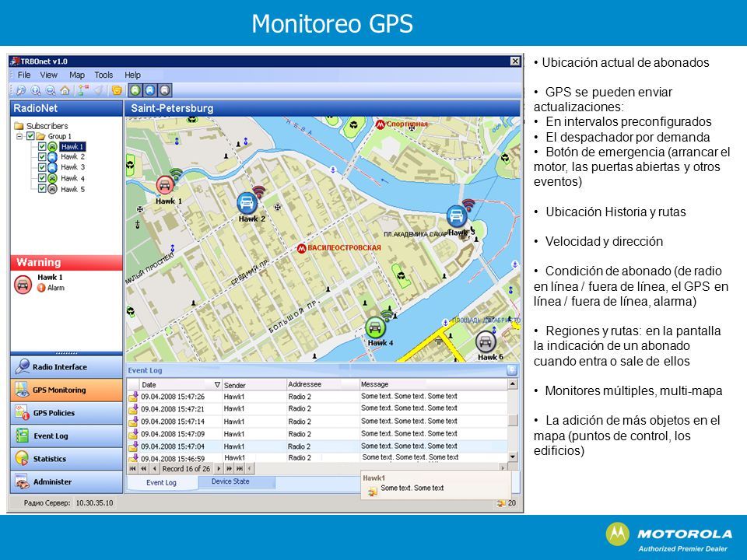Image resolution: width=747 pixels, height=560 pixels.
Task: Uncheck the Hawk 1 checkbox in tree
Action: (42, 147)
